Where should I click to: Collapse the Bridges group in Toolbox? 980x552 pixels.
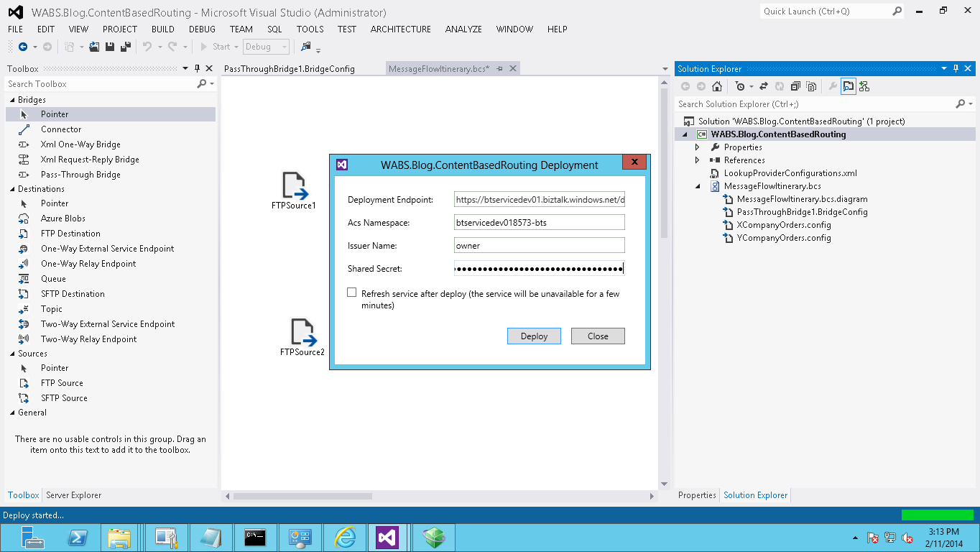click(x=12, y=100)
